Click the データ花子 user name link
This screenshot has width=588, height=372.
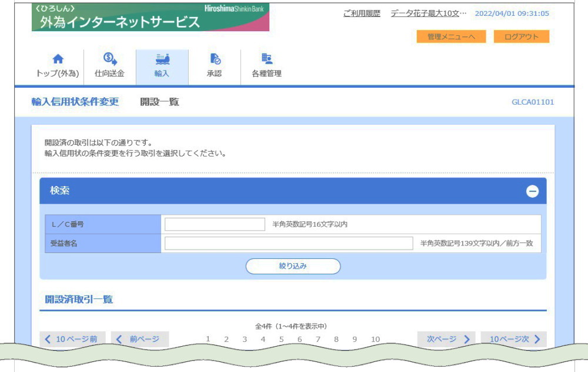[428, 13]
